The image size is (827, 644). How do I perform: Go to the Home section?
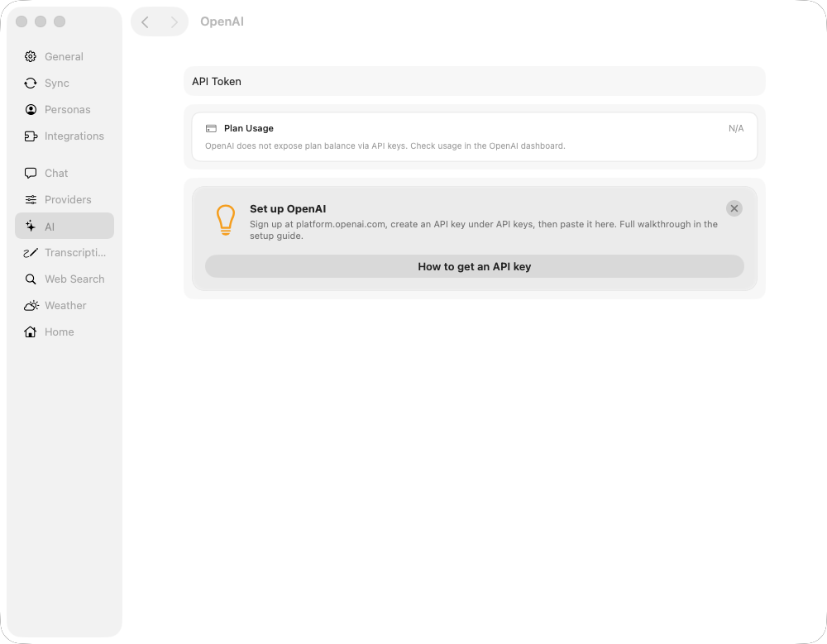click(x=65, y=332)
